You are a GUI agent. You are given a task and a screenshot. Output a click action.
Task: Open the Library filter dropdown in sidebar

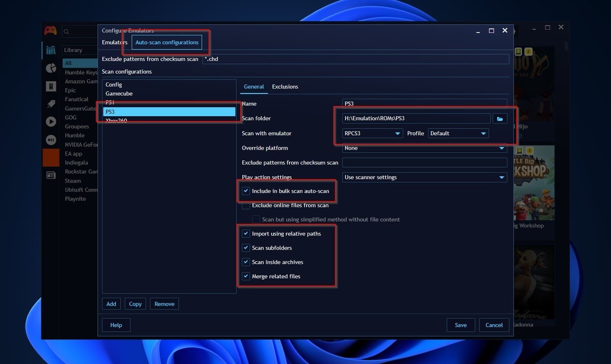(x=80, y=50)
